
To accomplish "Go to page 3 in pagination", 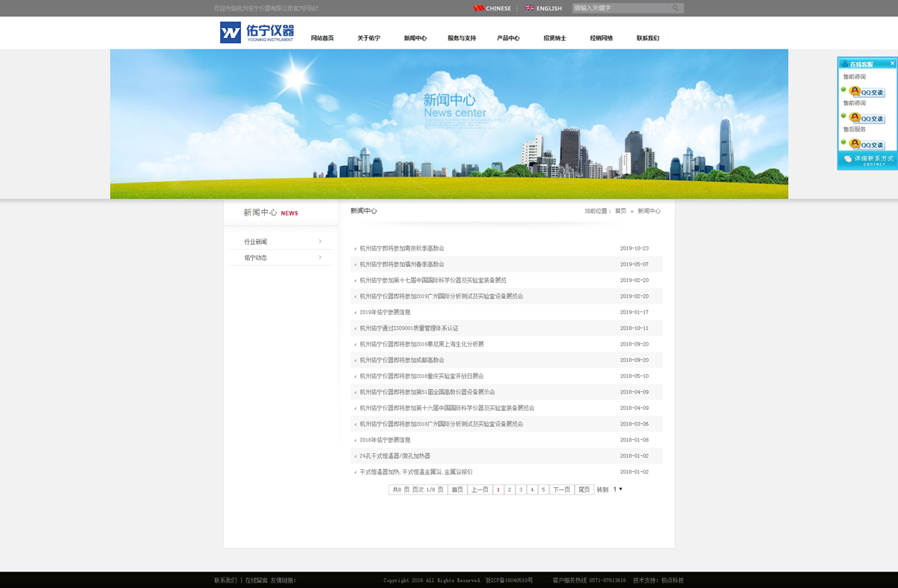I will (x=521, y=489).
